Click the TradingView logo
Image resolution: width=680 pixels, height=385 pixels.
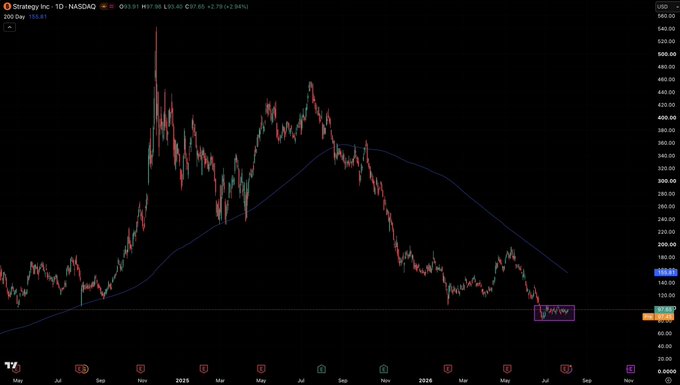(x=12, y=366)
